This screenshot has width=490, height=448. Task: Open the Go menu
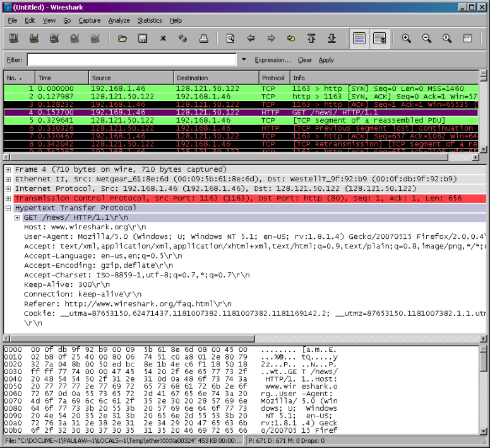(x=67, y=21)
